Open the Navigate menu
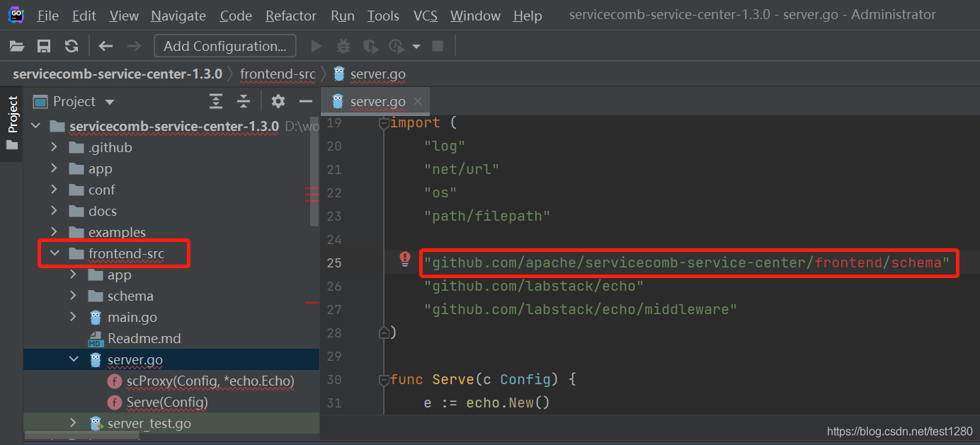The image size is (980, 445). tap(178, 15)
